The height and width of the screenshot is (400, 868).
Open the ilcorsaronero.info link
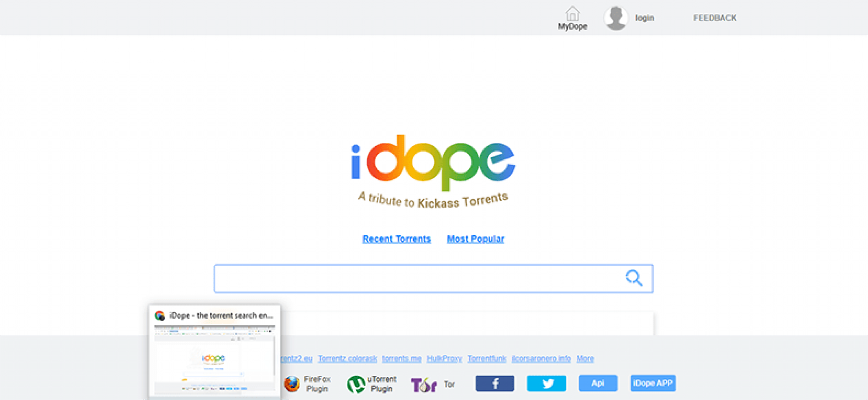coord(541,358)
